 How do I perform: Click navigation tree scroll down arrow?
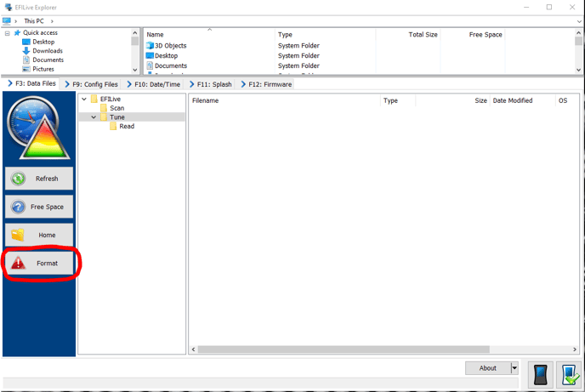pyautogui.click(x=134, y=70)
